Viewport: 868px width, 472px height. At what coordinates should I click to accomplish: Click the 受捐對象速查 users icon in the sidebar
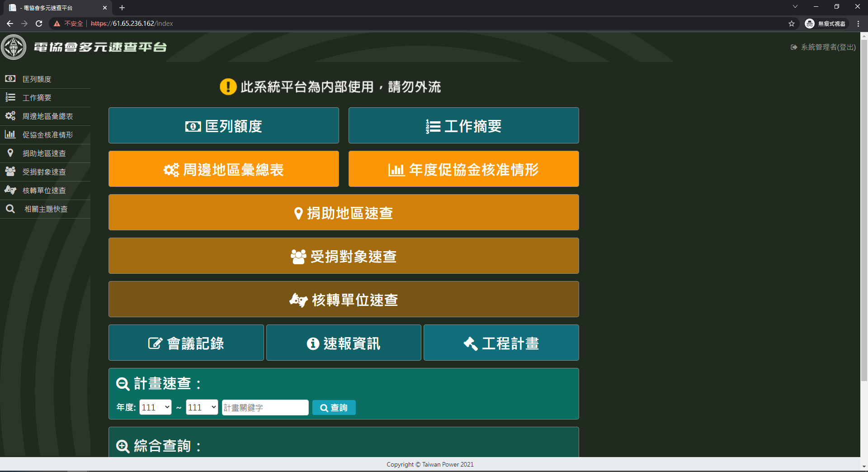click(10, 172)
